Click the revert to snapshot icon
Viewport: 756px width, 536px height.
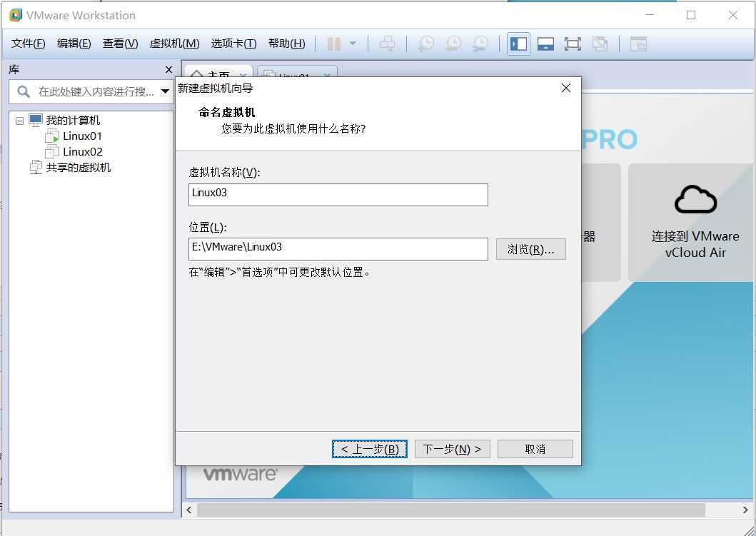pyautogui.click(x=453, y=44)
